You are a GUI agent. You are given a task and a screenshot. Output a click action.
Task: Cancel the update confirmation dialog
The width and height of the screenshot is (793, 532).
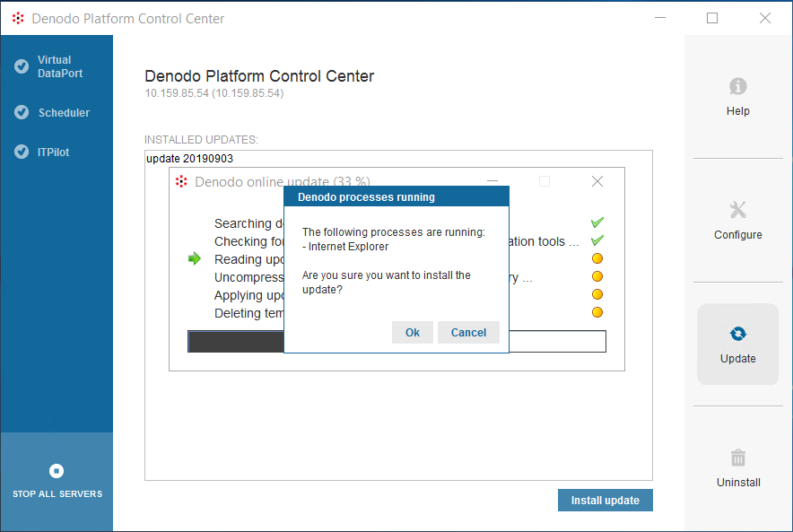(468, 332)
